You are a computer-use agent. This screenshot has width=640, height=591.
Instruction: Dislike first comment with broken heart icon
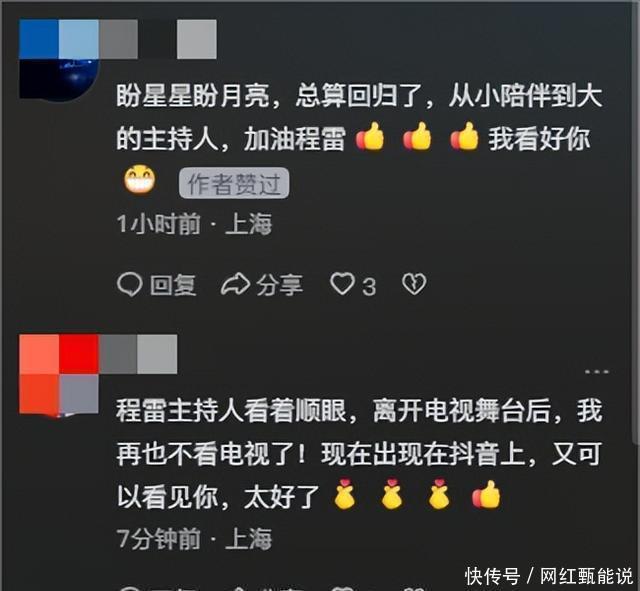(414, 284)
